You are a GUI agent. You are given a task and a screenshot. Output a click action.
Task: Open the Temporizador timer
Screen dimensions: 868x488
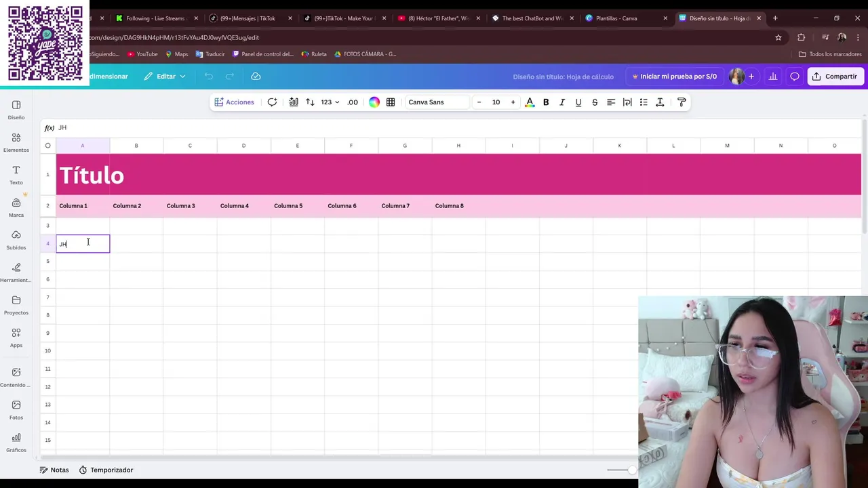click(106, 470)
